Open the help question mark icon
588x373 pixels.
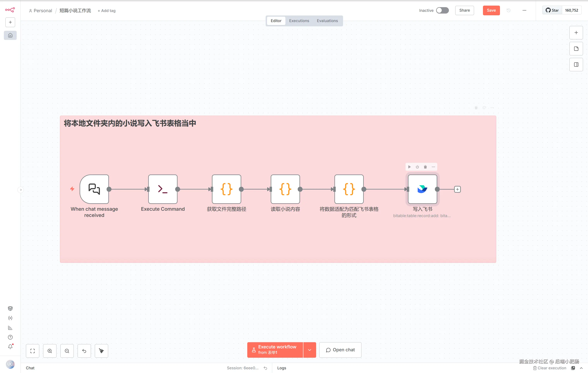pyautogui.click(x=10, y=337)
